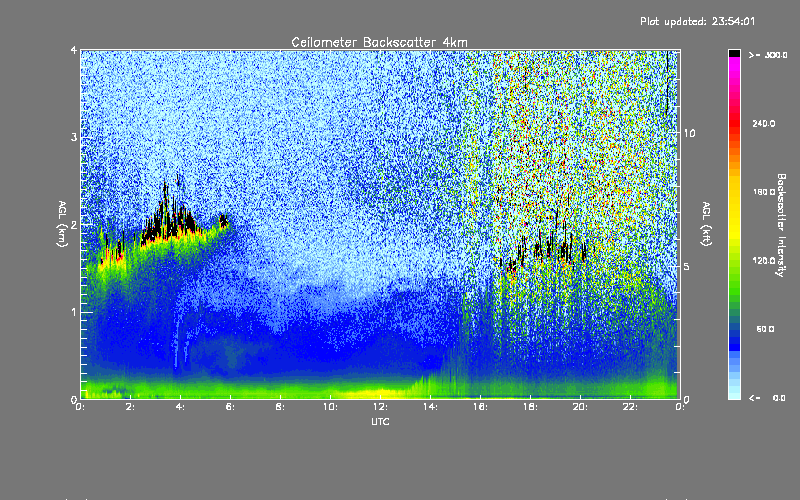Click the "2:" tick on UTC axis
This screenshot has width=800, height=500.
pos(131,407)
